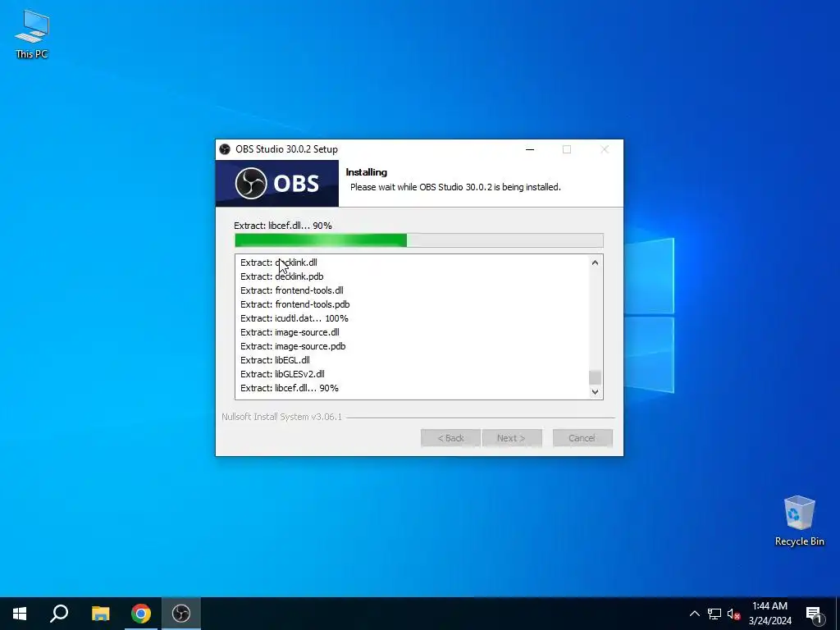Click the greyed-out close button of the setup window
Image resolution: width=840 pixels, height=630 pixels.
pyautogui.click(x=605, y=149)
